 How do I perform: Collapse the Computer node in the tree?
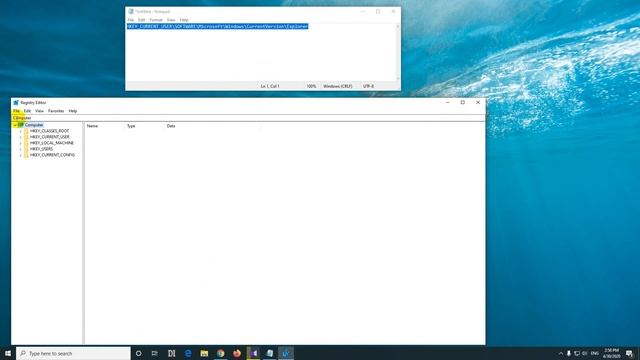point(15,125)
